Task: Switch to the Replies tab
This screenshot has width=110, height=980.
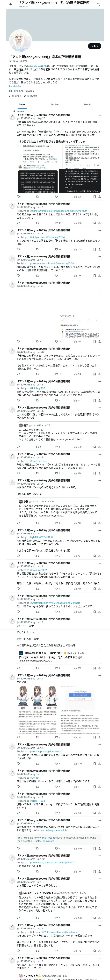Action: point(55,104)
